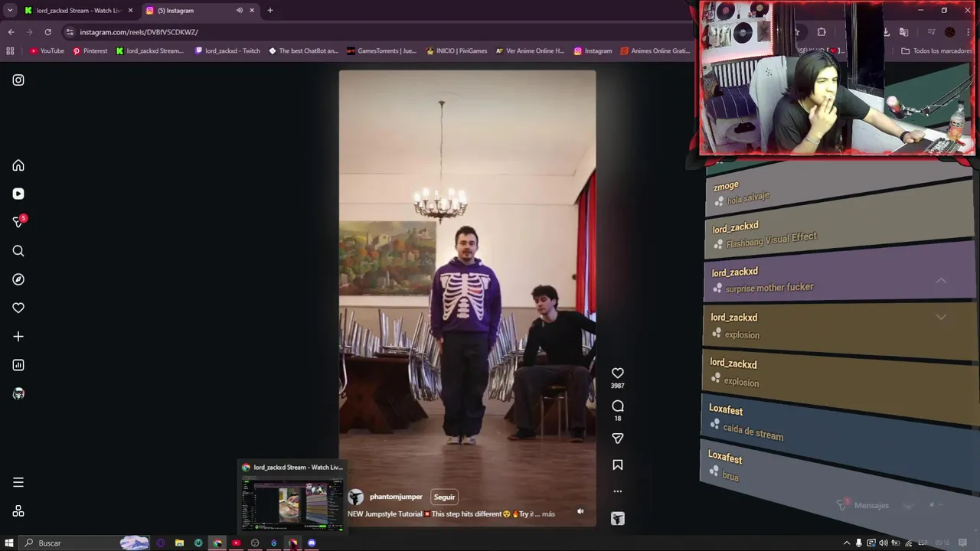
Task: Expand the first 'explosion' alert chevron
Action: click(x=941, y=317)
